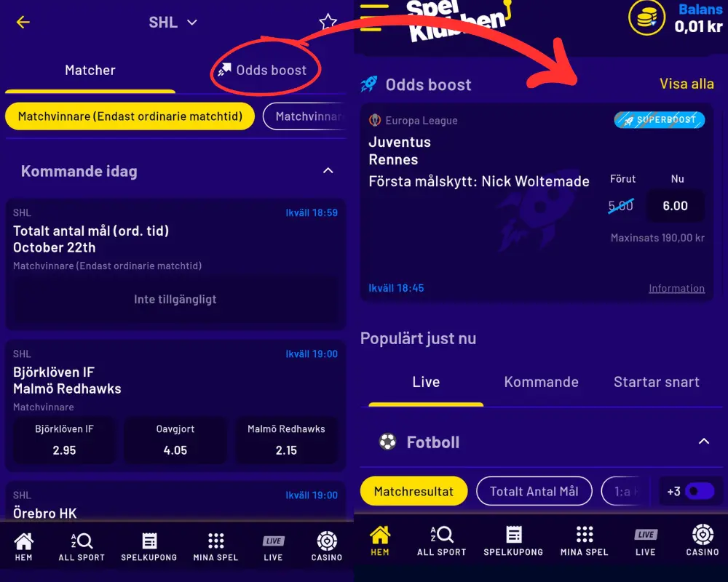Tap the yellow back arrow in left screen

tap(23, 22)
